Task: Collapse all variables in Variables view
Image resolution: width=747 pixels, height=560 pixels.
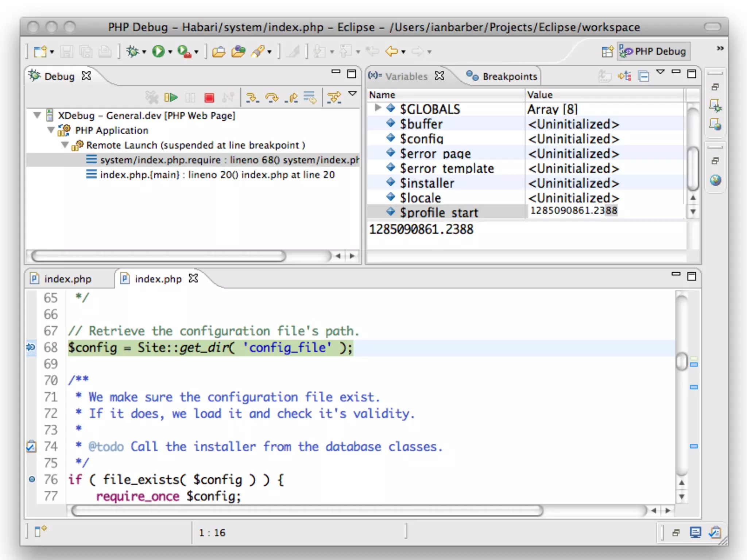Action: (x=644, y=76)
